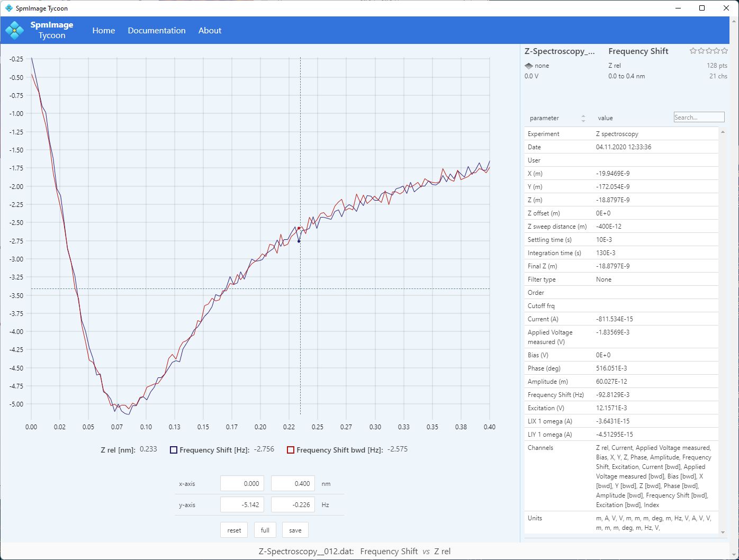Set rating to five stars

pyautogui.click(x=724, y=51)
